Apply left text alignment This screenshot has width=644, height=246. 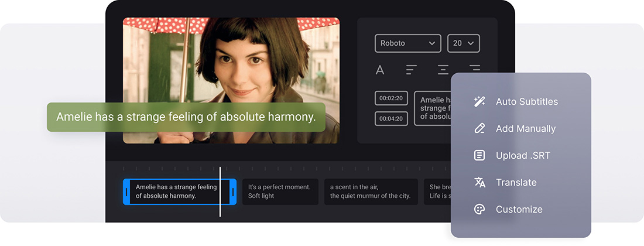[x=412, y=70]
